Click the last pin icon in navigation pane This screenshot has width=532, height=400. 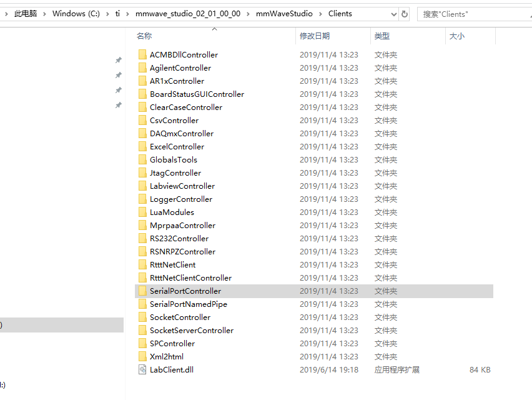point(119,105)
